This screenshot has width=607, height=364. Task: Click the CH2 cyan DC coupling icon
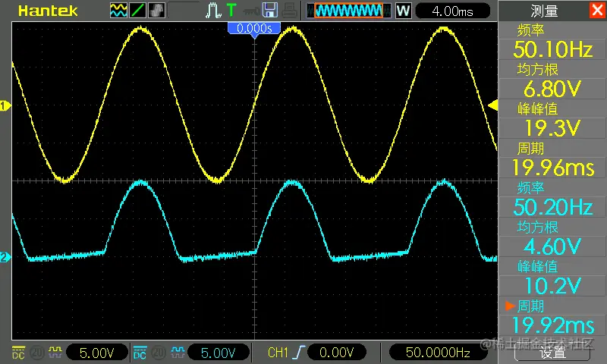(140, 353)
